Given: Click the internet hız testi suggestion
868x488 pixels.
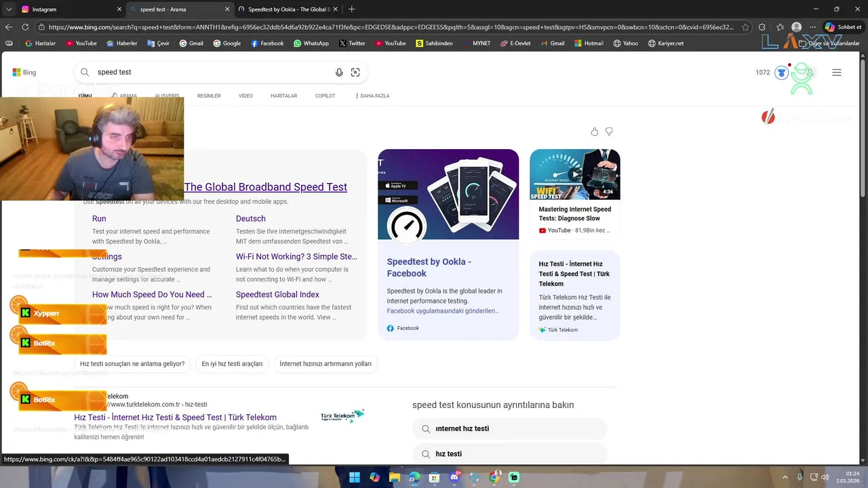Looking at the screenshot, I should point(510,429).
